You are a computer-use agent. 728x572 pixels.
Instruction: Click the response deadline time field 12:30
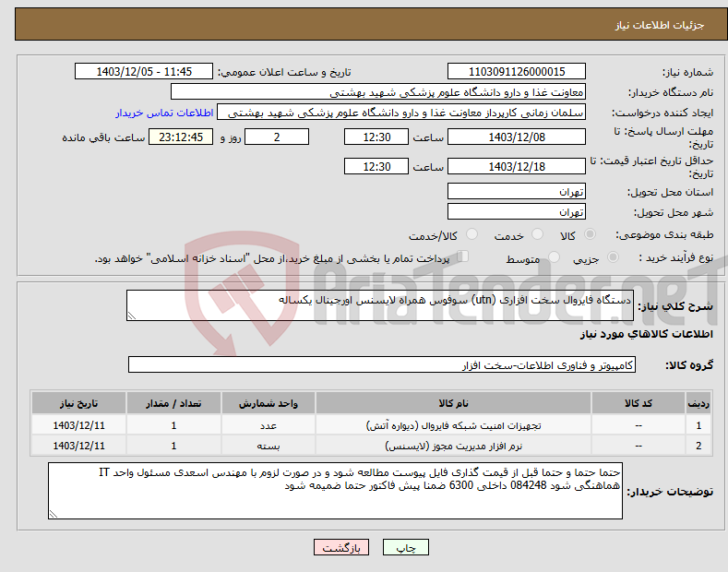(376, 137)
